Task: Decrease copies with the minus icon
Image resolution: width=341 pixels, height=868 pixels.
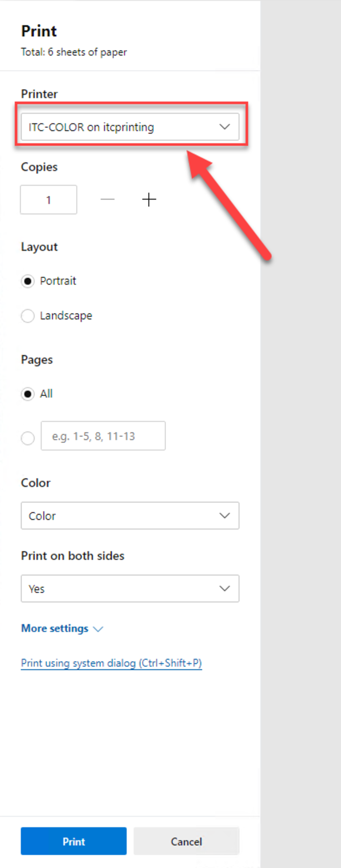Action: point(108,200)
